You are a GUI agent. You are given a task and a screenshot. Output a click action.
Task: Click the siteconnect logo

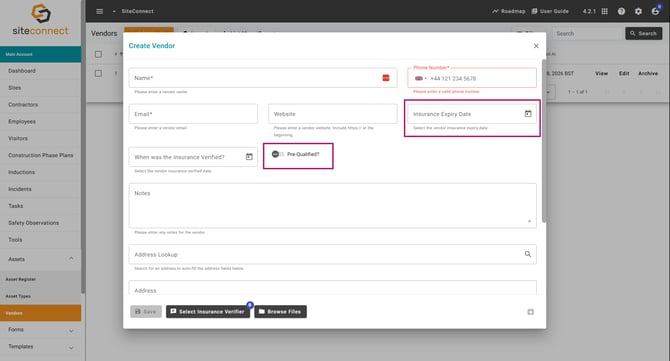(x=41, y=20)
